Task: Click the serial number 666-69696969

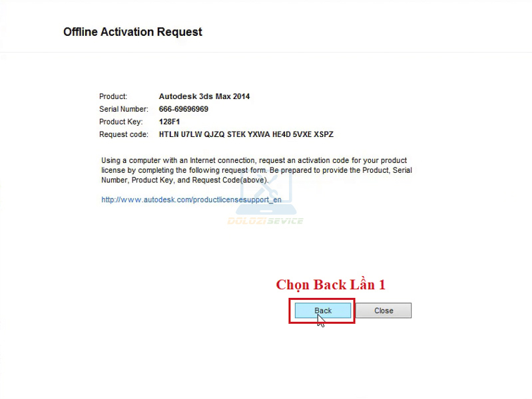Action: point(184,109)
